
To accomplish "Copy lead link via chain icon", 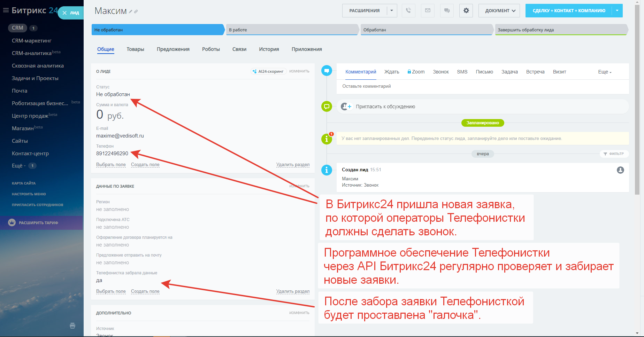I will (x=136, y=11).
